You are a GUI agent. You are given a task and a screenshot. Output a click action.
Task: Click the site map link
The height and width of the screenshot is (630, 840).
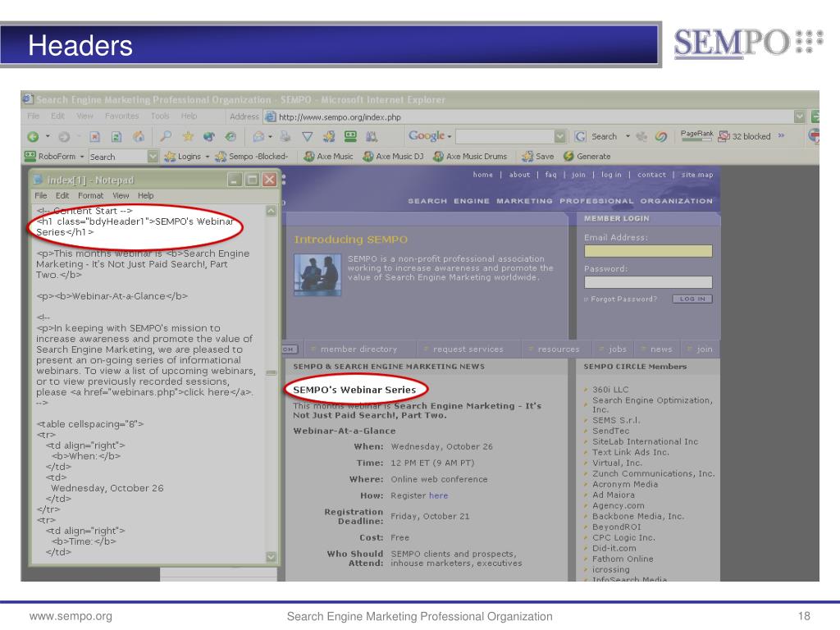point(697,175)
